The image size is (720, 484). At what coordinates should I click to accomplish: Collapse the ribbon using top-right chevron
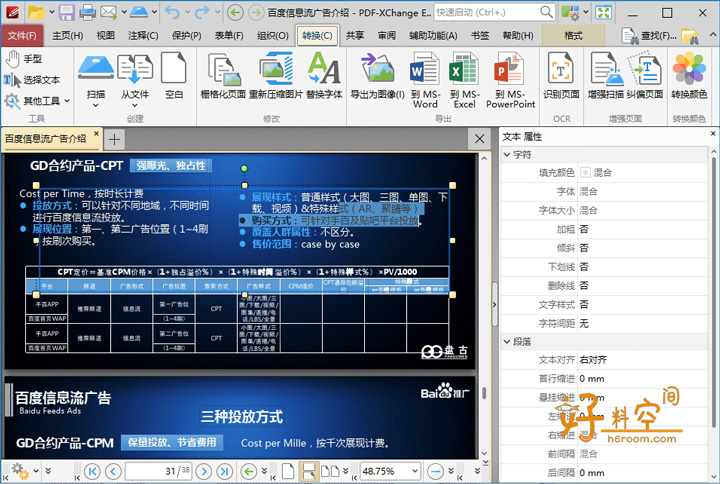713,34
